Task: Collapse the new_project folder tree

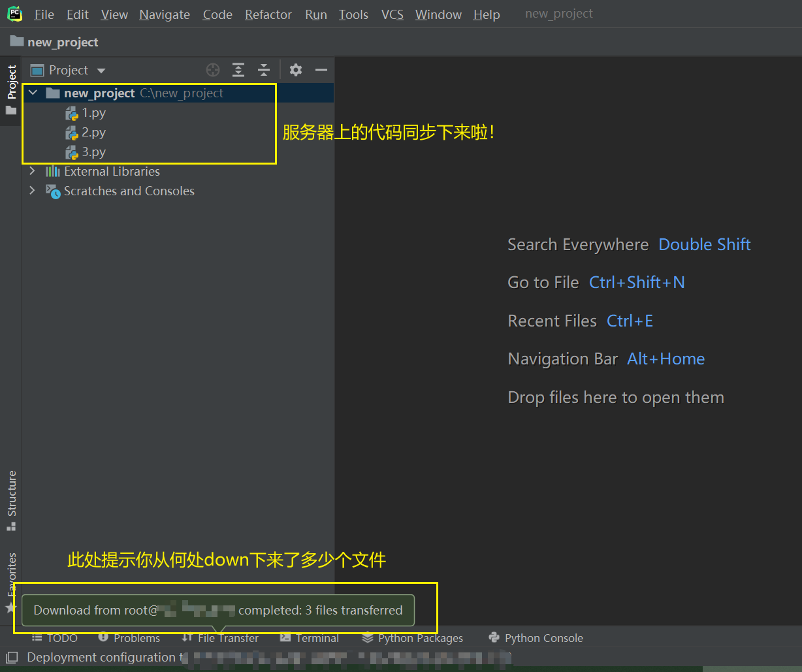Action: click(x=33, y=93)
